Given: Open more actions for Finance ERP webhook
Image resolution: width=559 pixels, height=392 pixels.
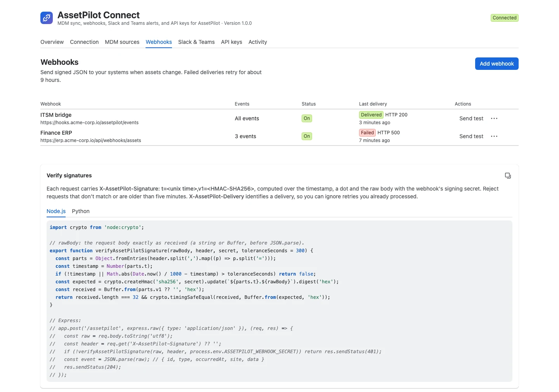Looking at the screenshot, I should [x=494, y=136].
